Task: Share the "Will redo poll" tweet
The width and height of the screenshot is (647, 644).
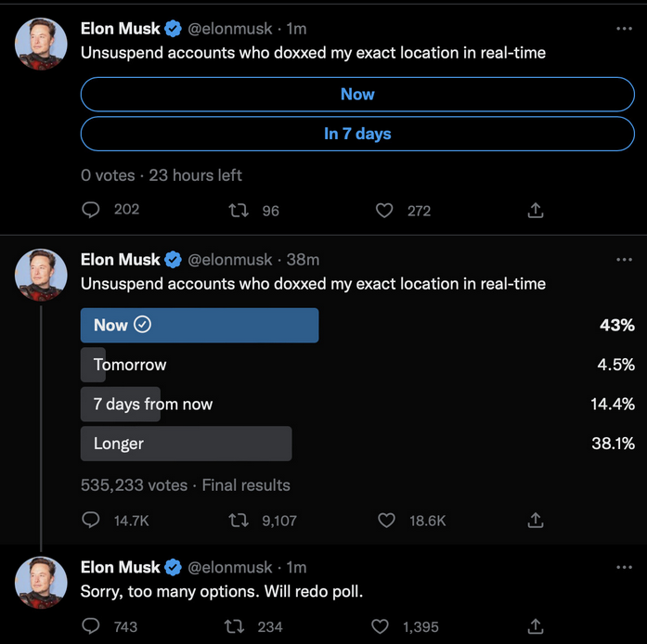Action: click(x=536, y=626)
